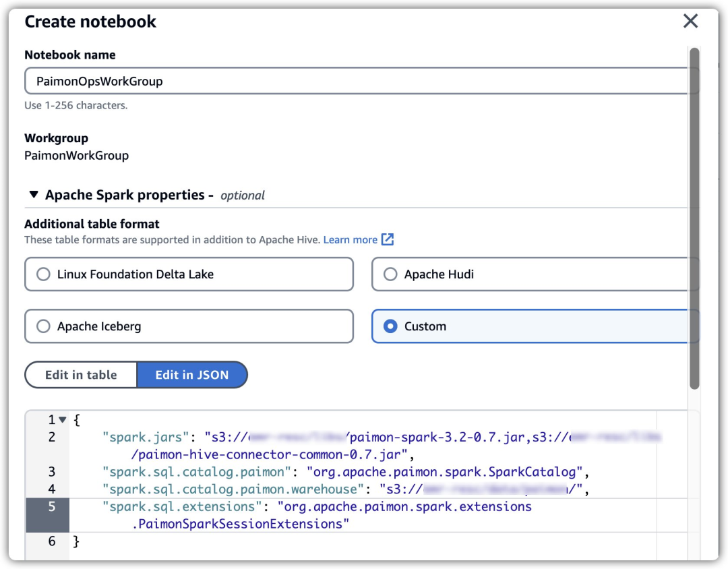The height and width of the screenshot is (569, 728).
Task: Select Apache Iceberg table format
Action: (189, 326)
